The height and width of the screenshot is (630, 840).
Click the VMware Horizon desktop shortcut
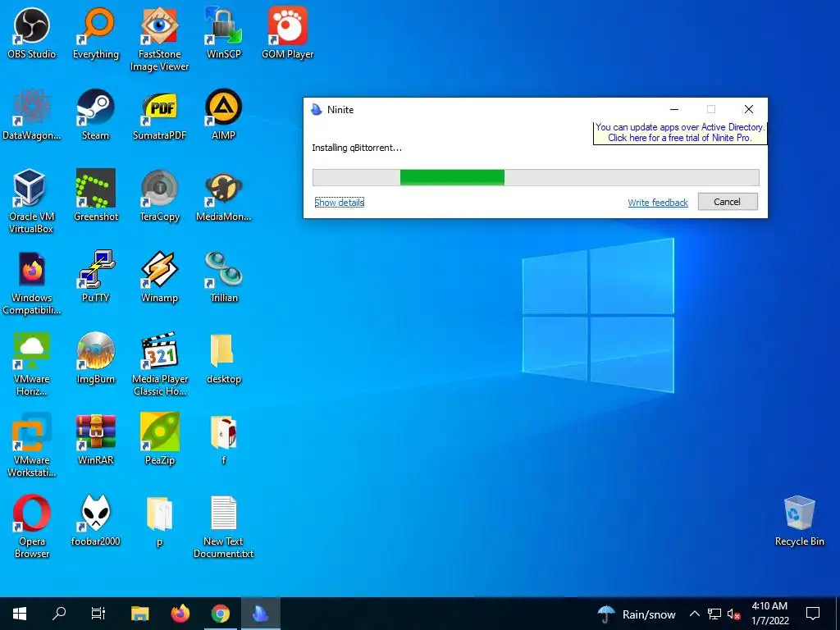click(32, 363)
